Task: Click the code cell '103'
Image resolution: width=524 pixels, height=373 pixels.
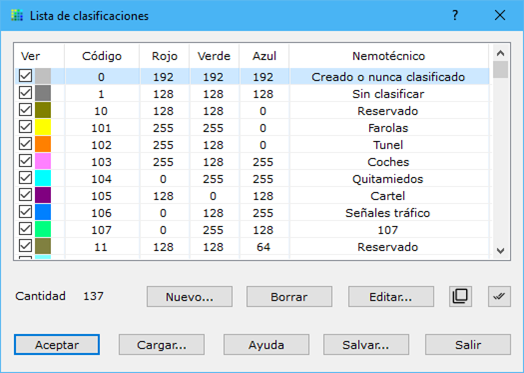Action: [x=102, y=162]
